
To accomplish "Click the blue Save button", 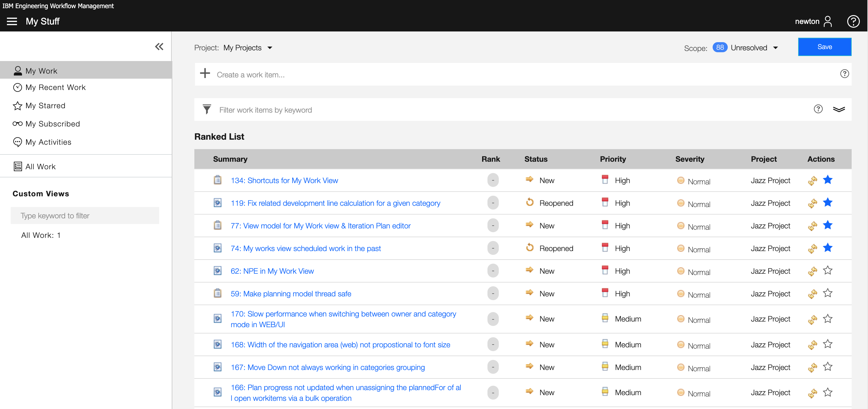I will 824,47.
